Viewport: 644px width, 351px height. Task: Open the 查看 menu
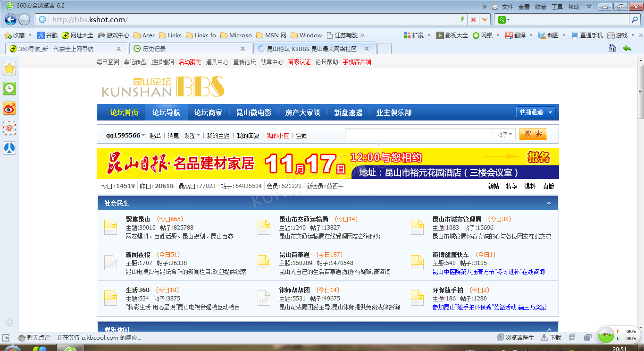[x=524, y=7]
